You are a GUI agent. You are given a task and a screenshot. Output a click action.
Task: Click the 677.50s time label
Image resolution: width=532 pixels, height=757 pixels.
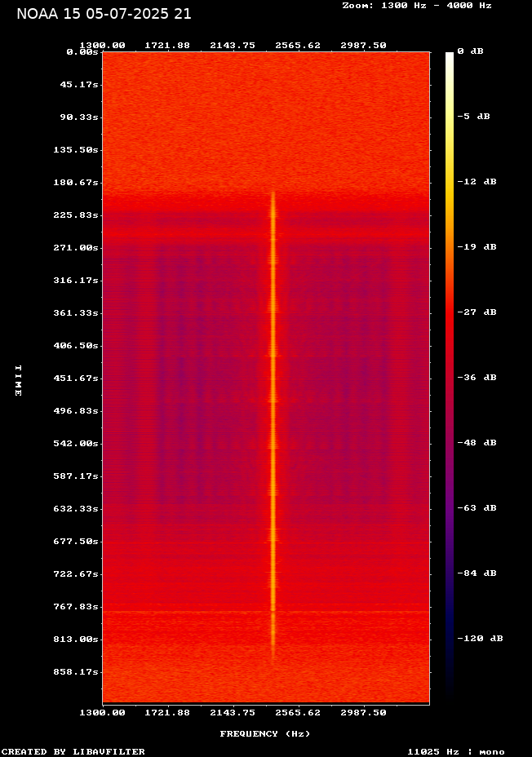76,541
